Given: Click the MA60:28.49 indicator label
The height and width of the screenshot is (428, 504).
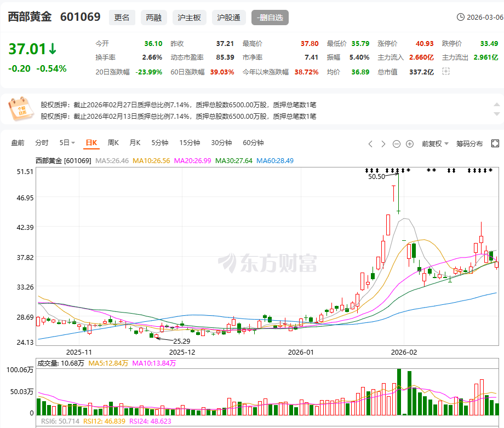Looking at the screenshot, I should 275,160.
